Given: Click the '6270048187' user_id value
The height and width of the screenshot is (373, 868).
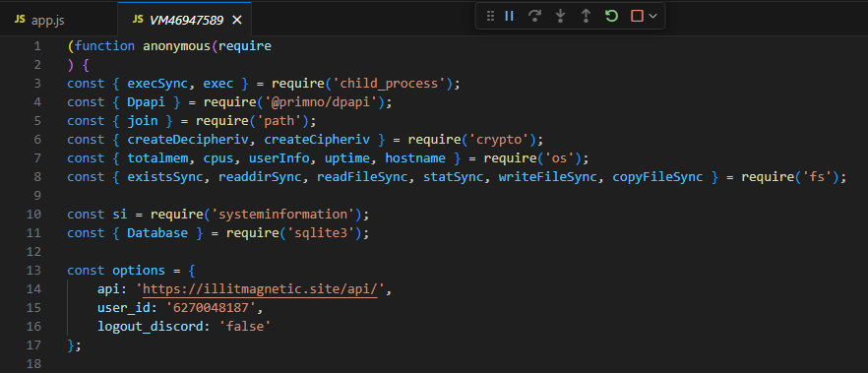Looking at the screenshot, I should [x=211, y=308].
